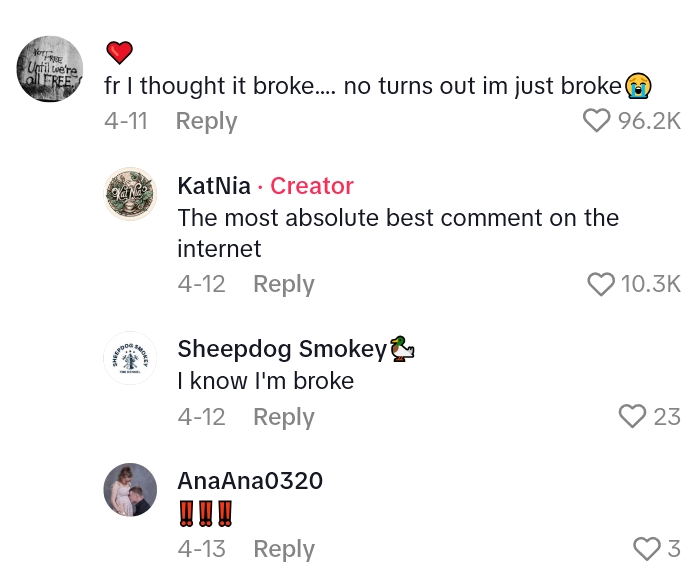Reply to KatNia's creator comment
Screen dimensions: 692x584
coord(283,284)
